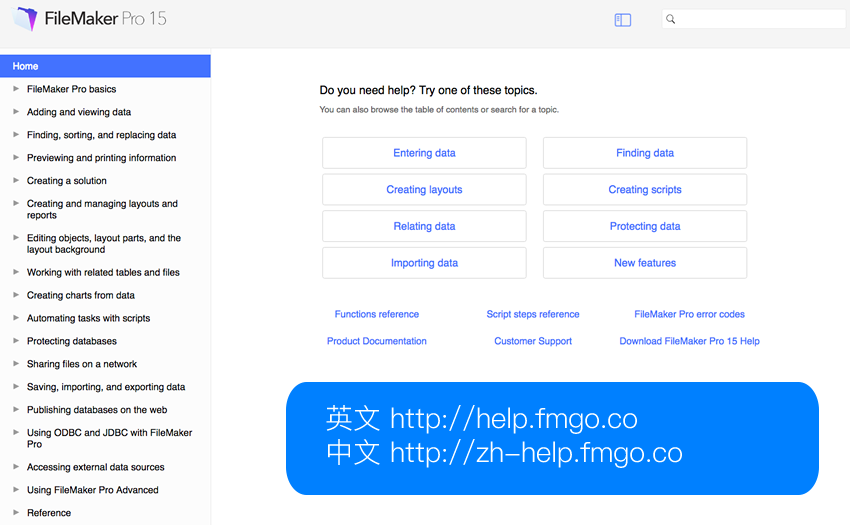Expand the Reference topic arrow
This screenshot has width=850, height=525.
16,511
